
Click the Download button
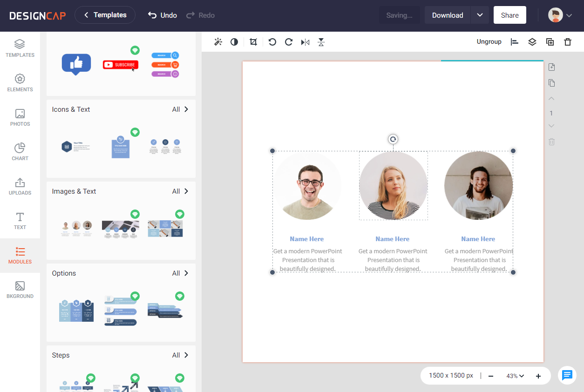tap(448, 15)
